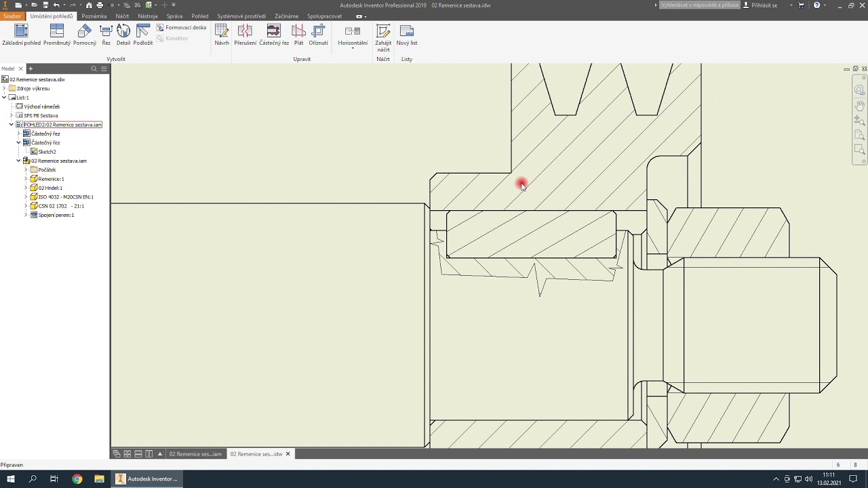The image size is (868, 488).
Task: Expand the Spojení perem:1 node
Action: (26, 215)
